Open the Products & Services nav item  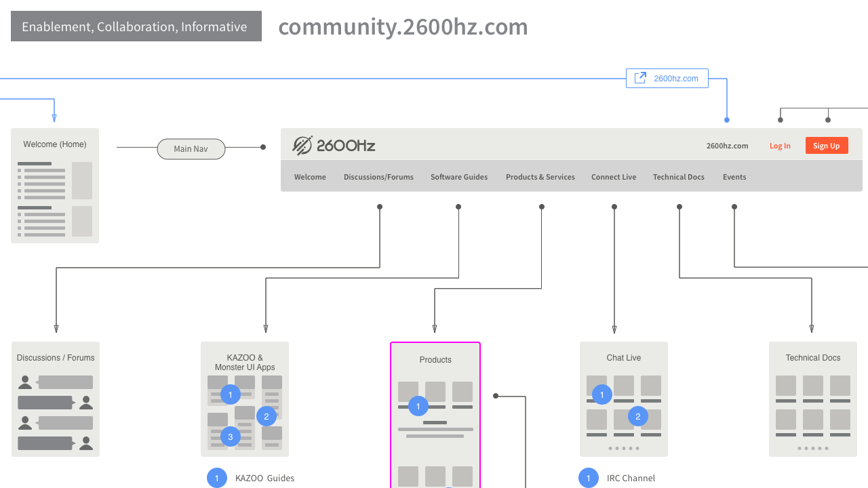[x=540, y=177]
